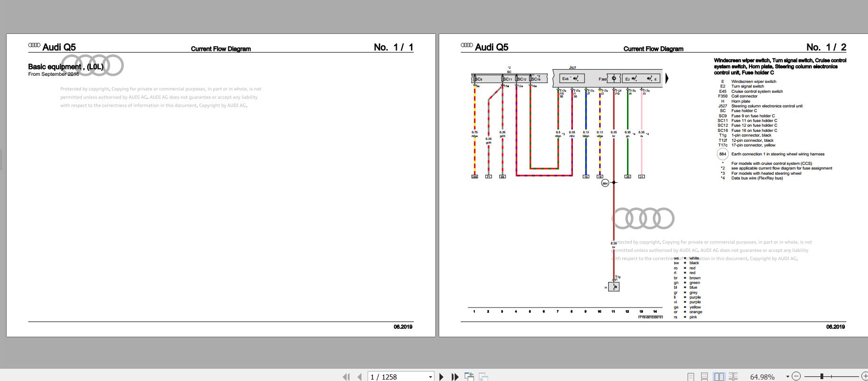The width and height of the screenshot is (868, 381).
Task: Click '06.2019' date on the right page
Action: 836,327
